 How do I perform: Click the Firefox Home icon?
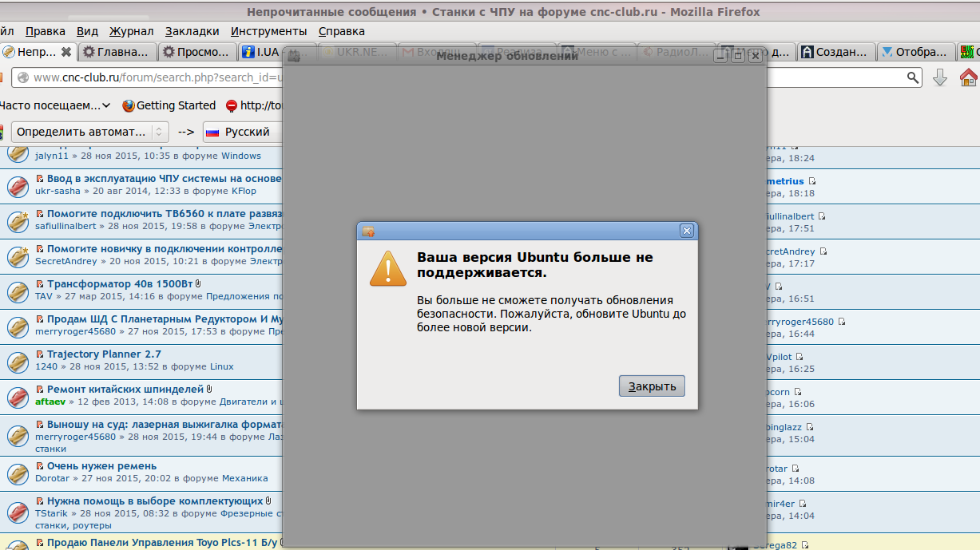click(x=969, y=77)
